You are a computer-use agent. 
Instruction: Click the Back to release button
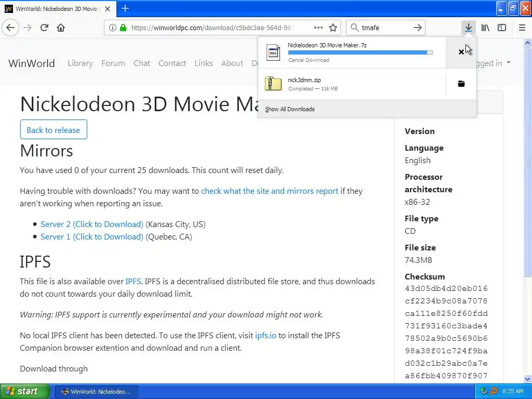54,129
